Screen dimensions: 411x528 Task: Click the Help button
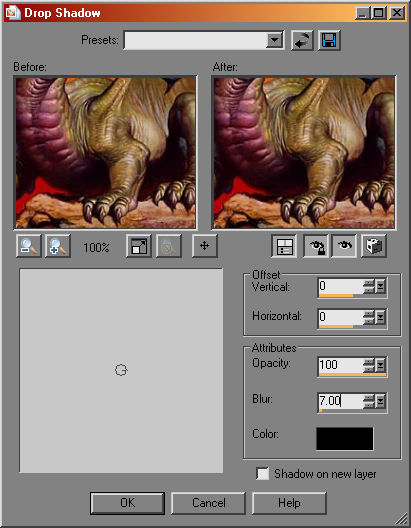point(289,503)
